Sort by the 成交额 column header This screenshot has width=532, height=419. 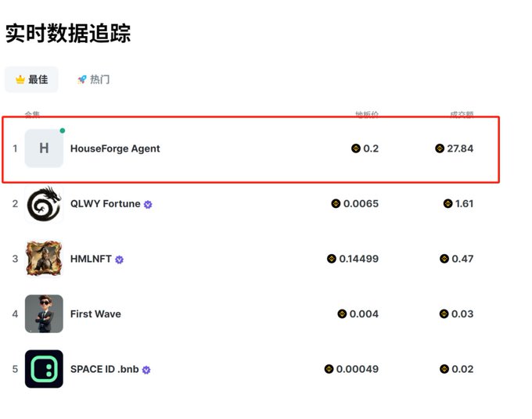coord(461,114)
